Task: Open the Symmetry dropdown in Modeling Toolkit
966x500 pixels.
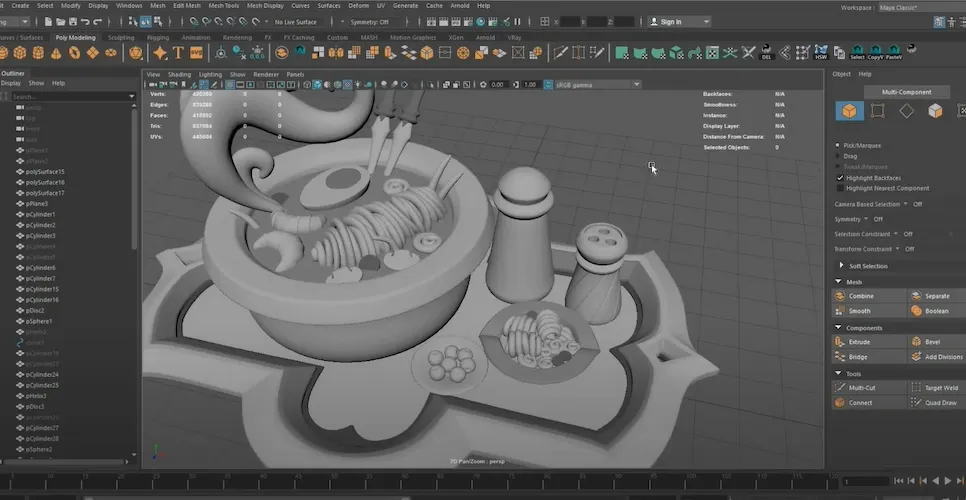Action: (x=866, y=219)
